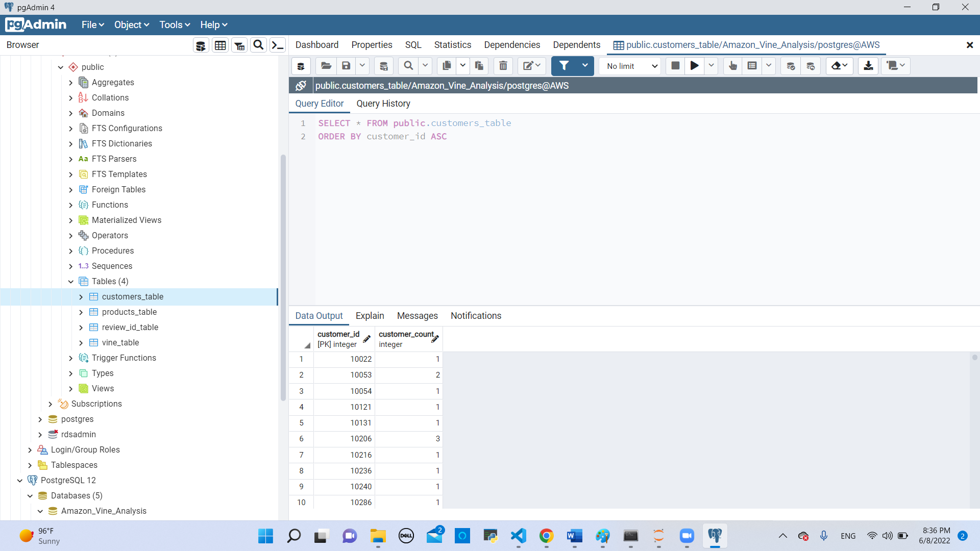
Task: Download the query results as a file
Action: 868,65
